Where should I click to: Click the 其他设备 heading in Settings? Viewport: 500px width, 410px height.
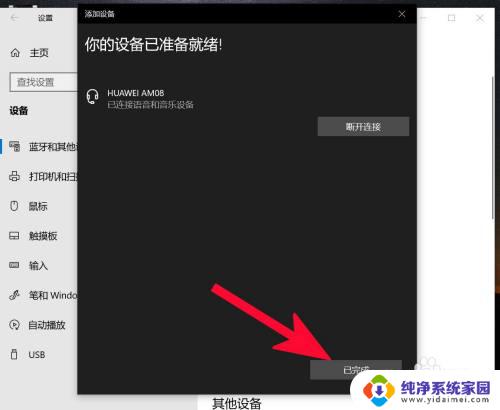click(237, 403)
